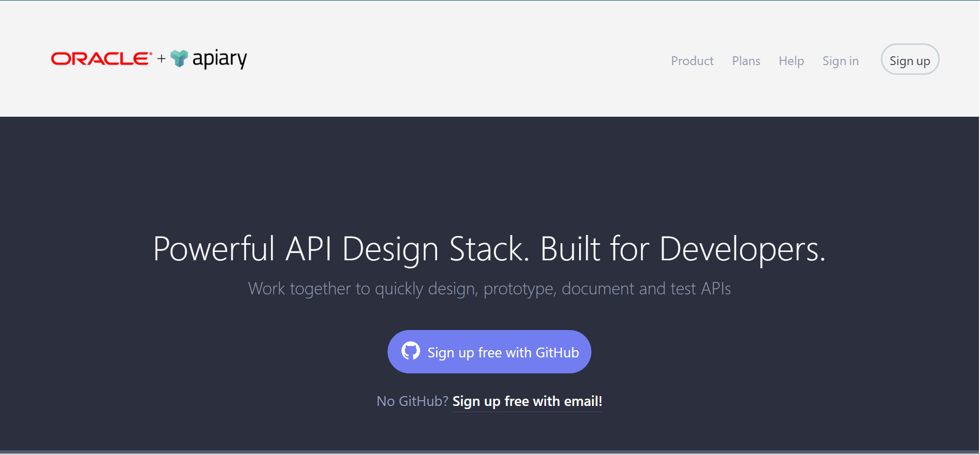This screenshot has width=980, height=455.
Task: Click the plus sign between the logos
Action: [162, 59]
